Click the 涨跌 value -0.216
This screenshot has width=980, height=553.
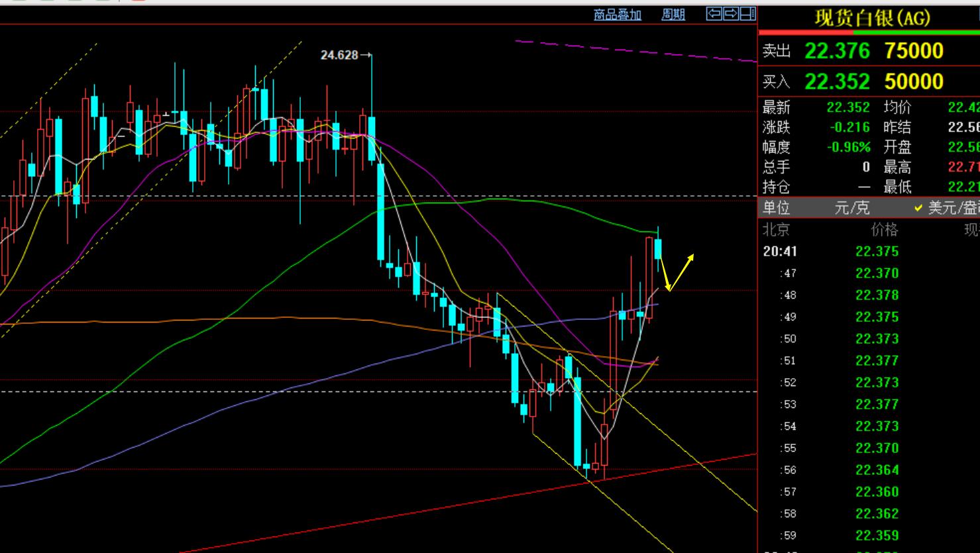pyautogui.click(x=849, y=127)
